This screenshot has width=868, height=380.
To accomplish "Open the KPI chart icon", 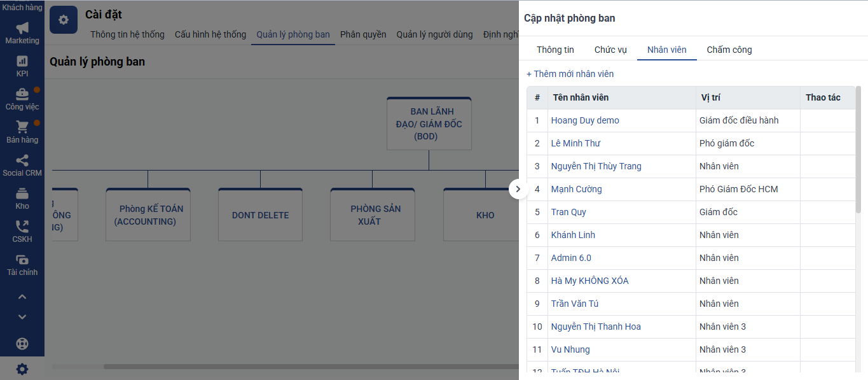I will click(x=22, y=61).
